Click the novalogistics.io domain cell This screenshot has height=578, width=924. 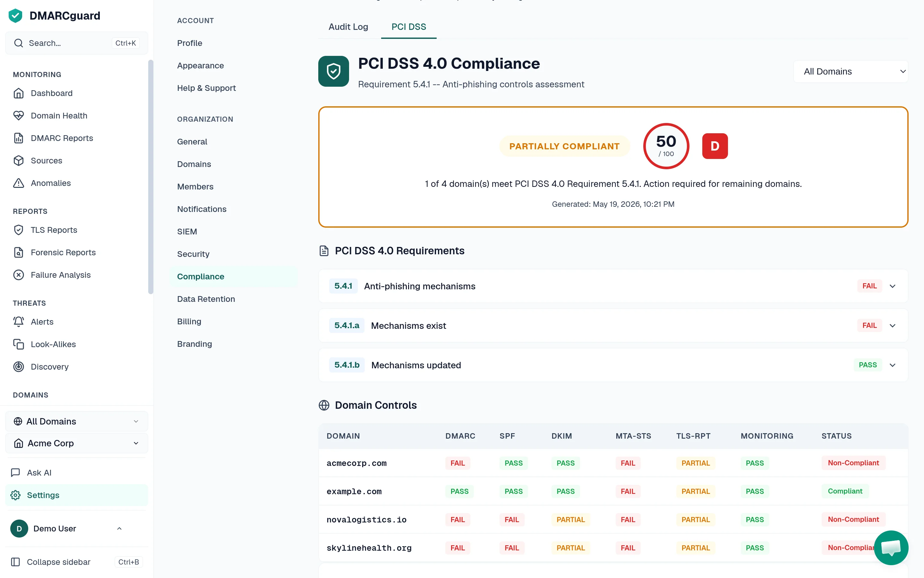point(366,520)
